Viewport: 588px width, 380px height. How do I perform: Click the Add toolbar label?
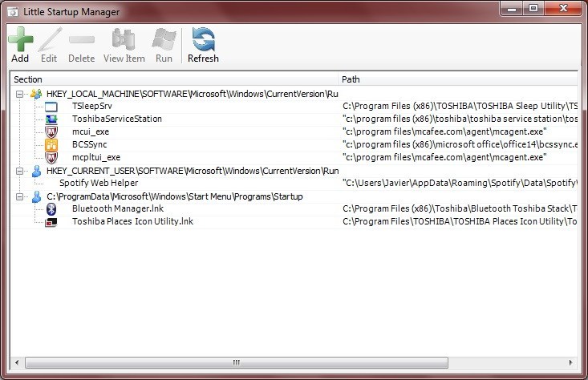tap(20, 59)
